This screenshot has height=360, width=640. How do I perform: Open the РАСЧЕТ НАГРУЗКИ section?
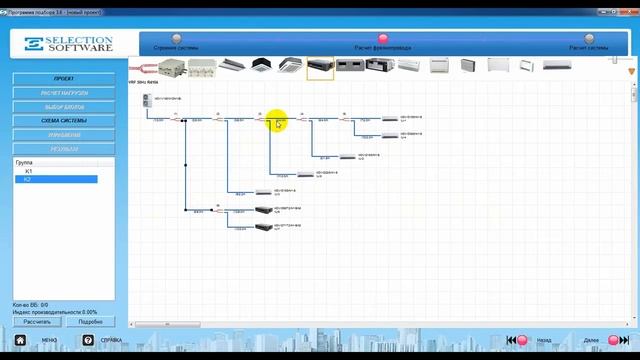click(x=64, y=93)
